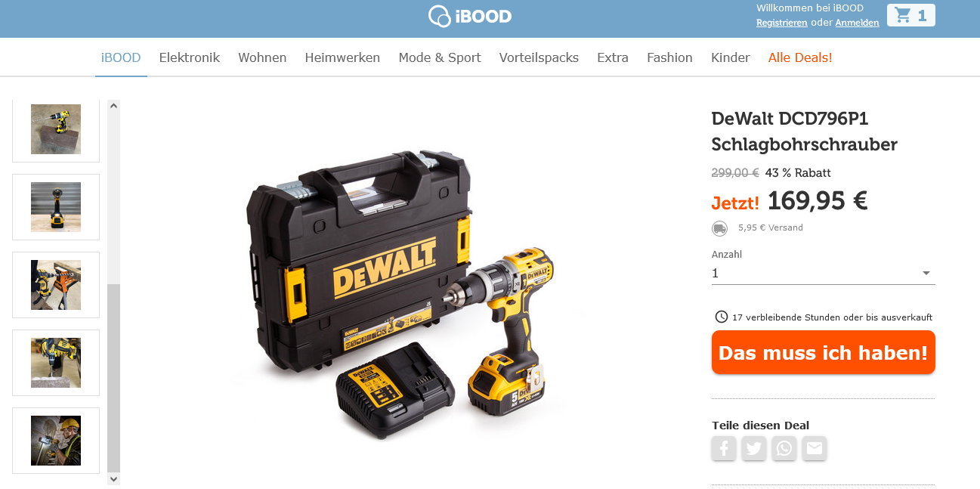Share deal by email icon
Viewport: 980px width, 489px height.
(x=815, y=448)
